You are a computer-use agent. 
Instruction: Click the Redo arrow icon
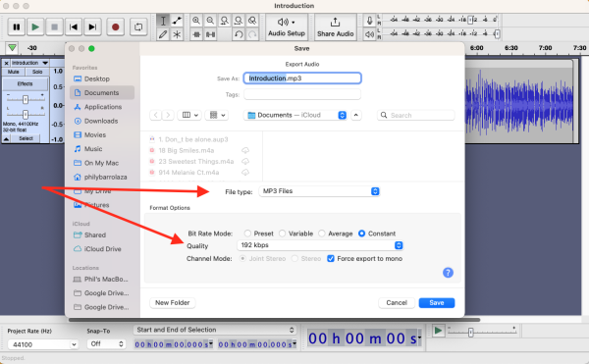coord(252,34)
